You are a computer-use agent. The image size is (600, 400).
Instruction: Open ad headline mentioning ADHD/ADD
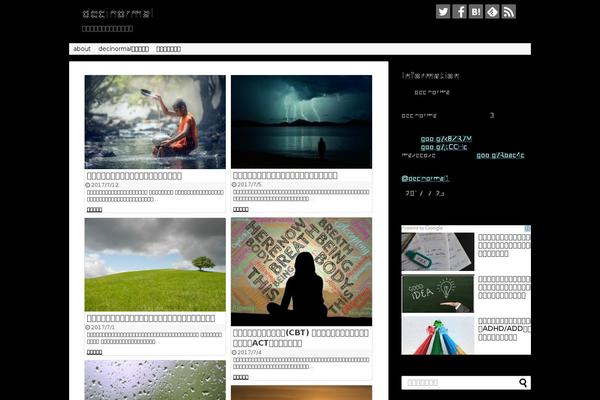[x=504, y=329]
